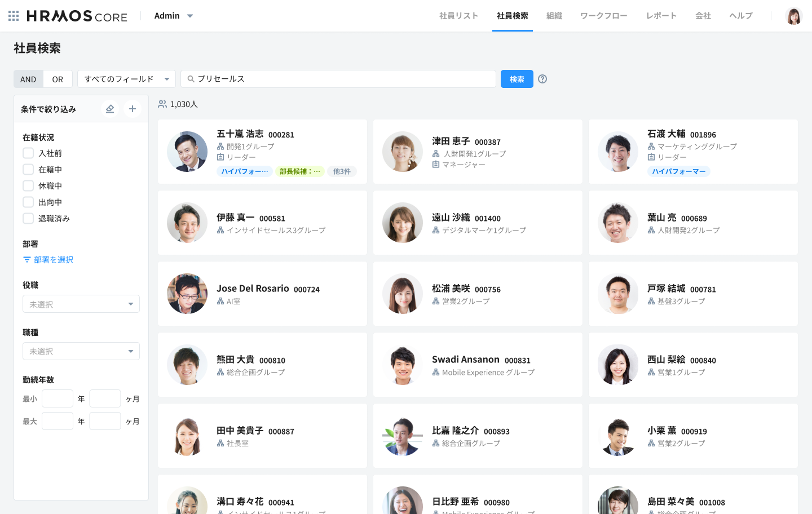
Task: Click the magnifier icon inside the search field
Action: [191, 79]
